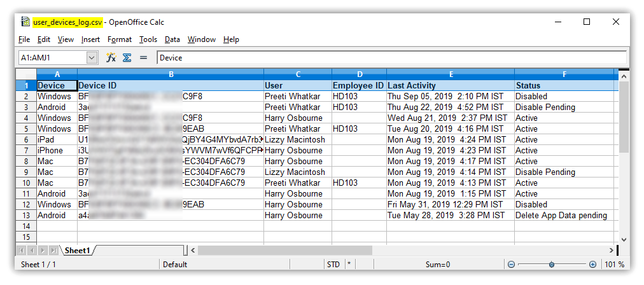Open the Insert menu
This screenshot has width=644, height=285.
click(x=90, y=39)
